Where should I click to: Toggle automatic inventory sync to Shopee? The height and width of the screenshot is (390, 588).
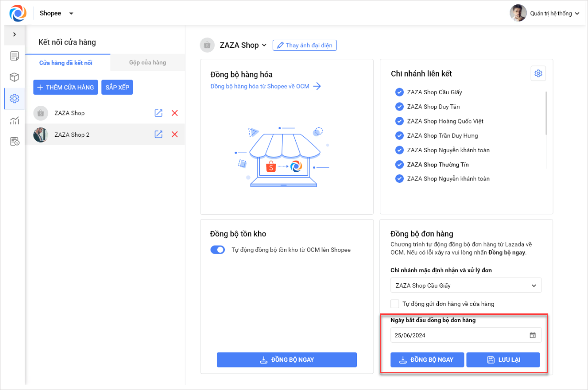pos(218,250)
